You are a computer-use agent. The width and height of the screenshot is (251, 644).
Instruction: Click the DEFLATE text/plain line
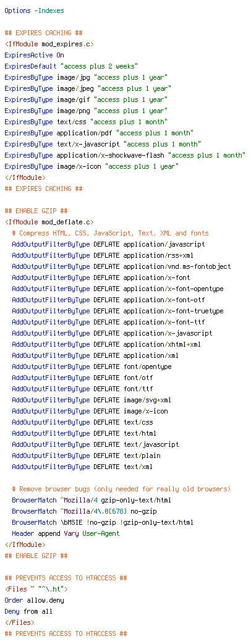click(87, 444)
